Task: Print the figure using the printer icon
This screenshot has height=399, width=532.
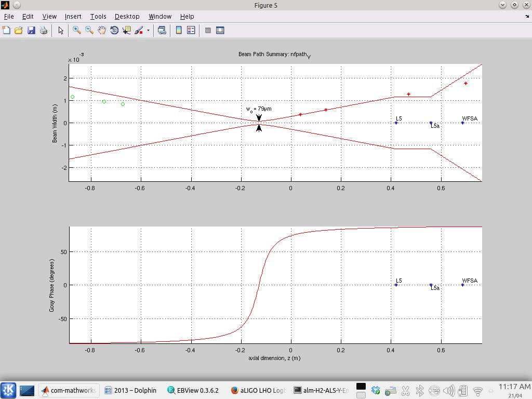Action: [x=44, y=30]
